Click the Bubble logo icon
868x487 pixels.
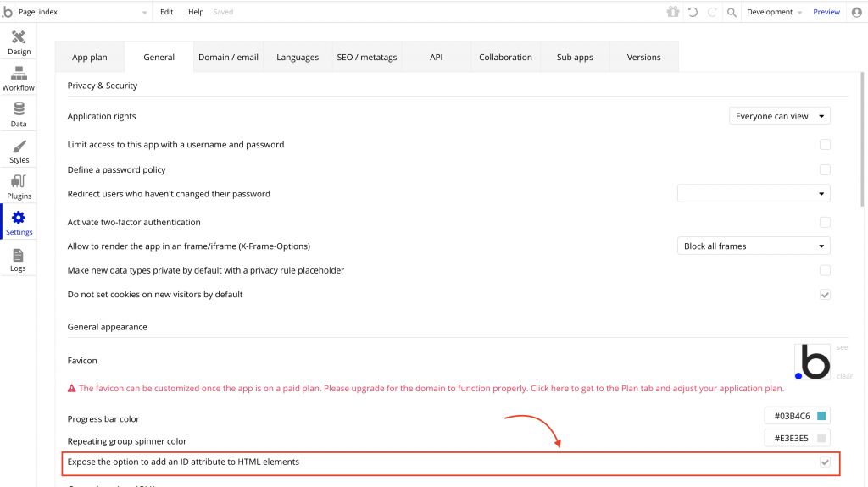coord(7,12)
